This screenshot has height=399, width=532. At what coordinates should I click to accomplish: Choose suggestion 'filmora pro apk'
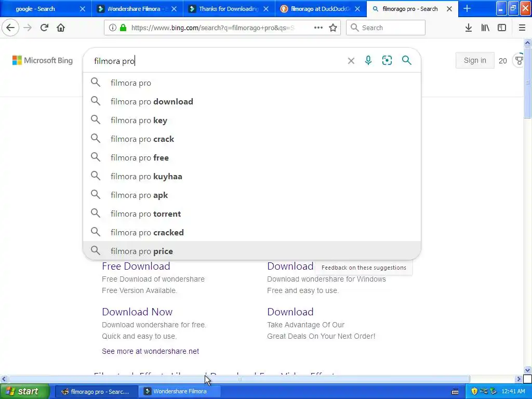[252, 195]
